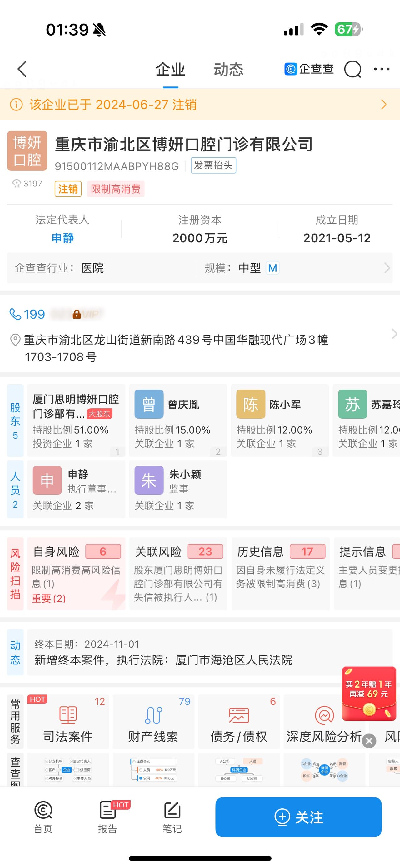Tap the 动态 section label

tap(16, 652)
